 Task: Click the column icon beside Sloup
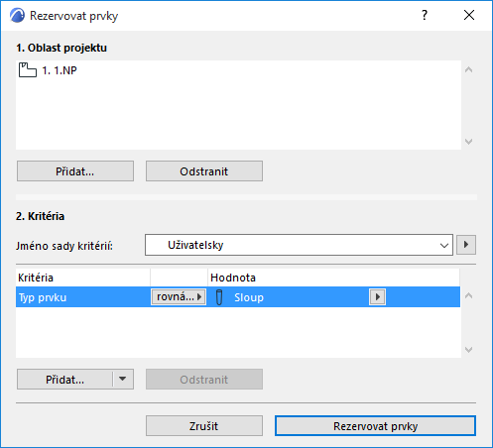[x=219, y=297]
